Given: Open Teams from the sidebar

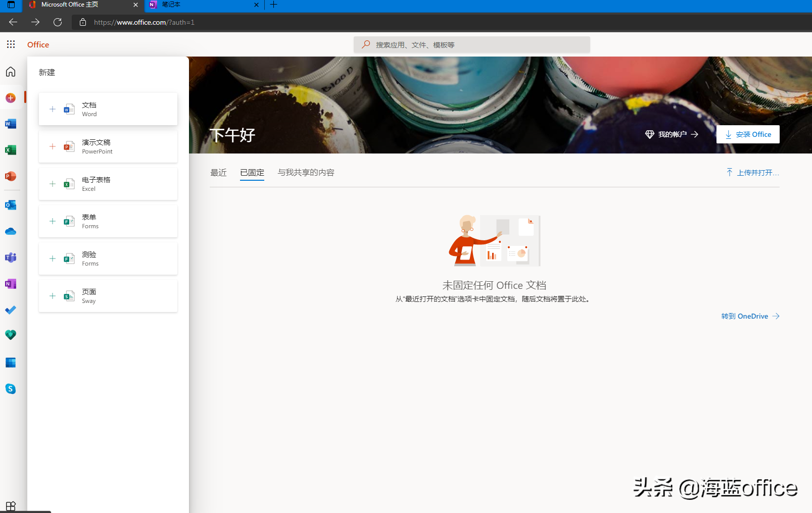Looking at the screenshot, I should 11,258.
